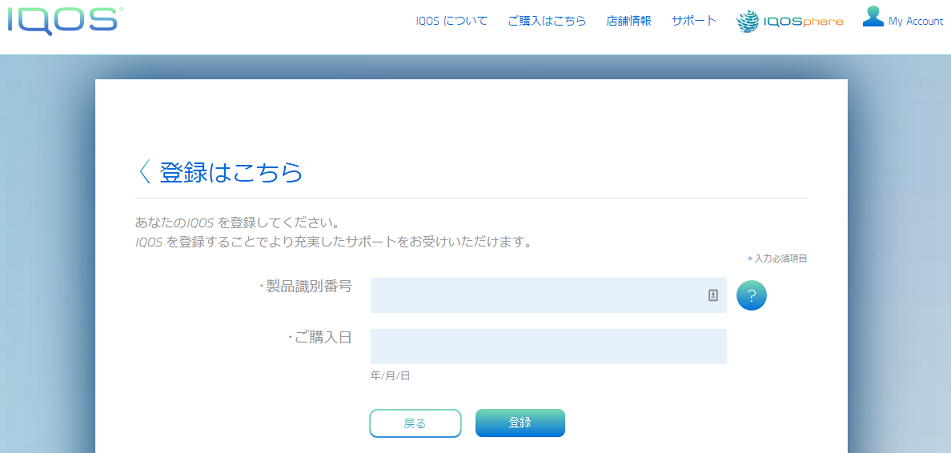
Task: Focus the 製品識別番号 input field
Action: pos(548,295)
